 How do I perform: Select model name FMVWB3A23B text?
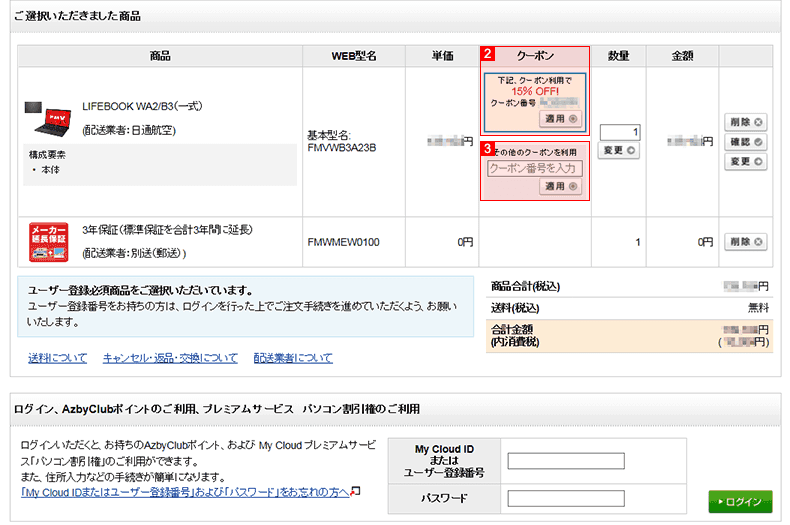pos(342,148)
